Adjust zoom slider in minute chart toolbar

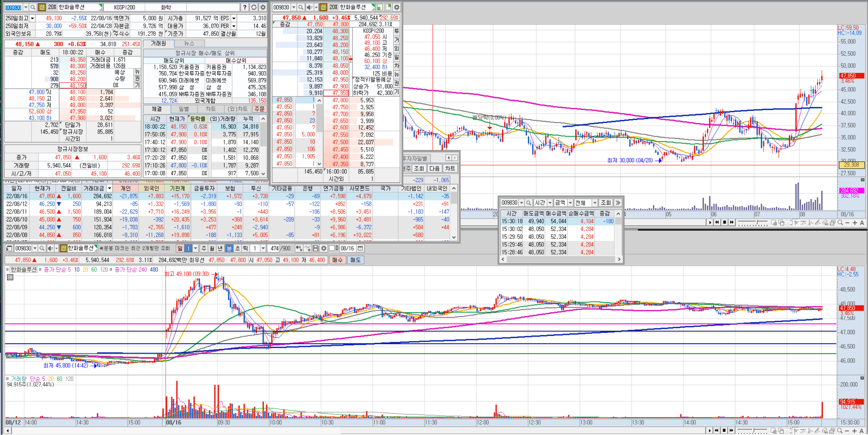click(752, 431)
